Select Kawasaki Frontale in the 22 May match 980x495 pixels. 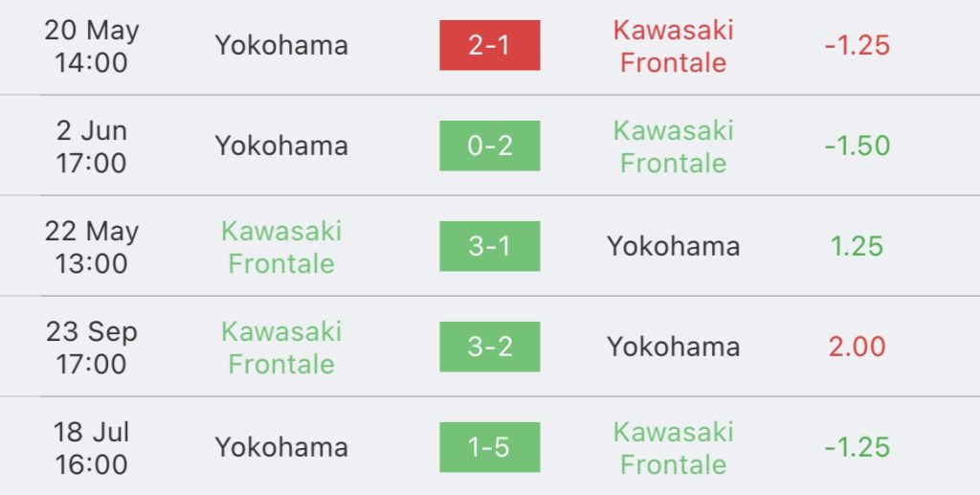click(x=281, y=247)
